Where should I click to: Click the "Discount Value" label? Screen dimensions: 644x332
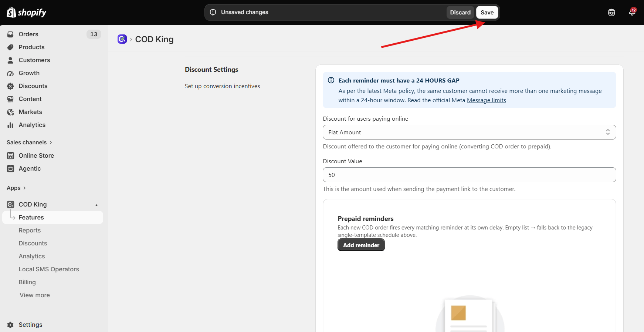point(342,161)
